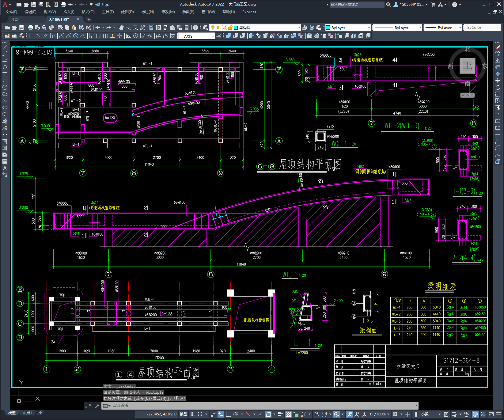Toggle polar tracking in status bar

tap(236, 414)
